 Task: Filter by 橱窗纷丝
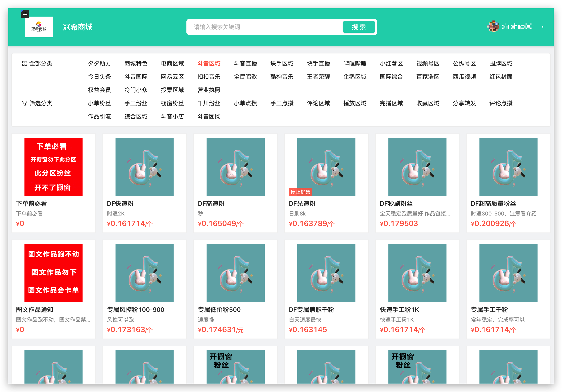coord(172,103)
